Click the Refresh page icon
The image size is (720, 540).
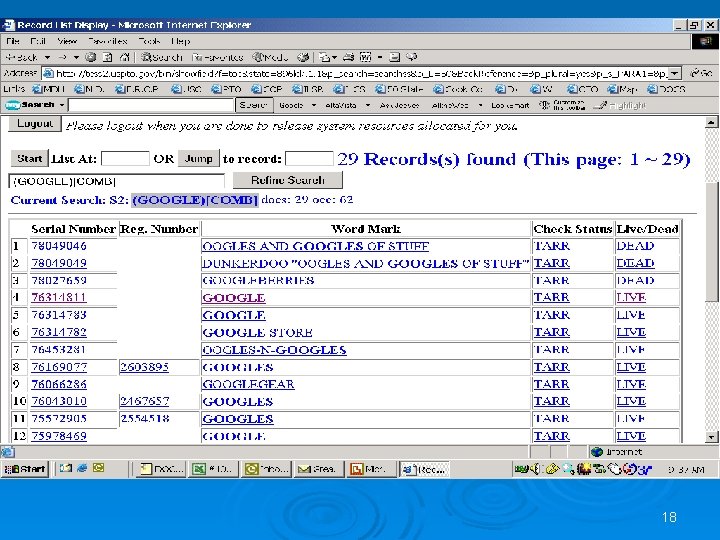point(107,57)
